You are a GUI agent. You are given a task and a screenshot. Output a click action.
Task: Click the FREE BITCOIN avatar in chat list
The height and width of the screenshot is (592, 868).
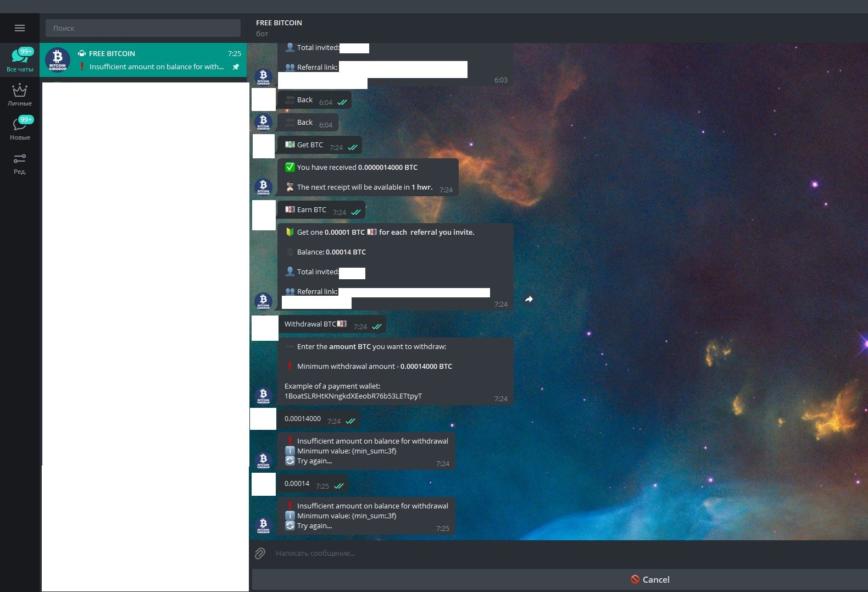58,60
